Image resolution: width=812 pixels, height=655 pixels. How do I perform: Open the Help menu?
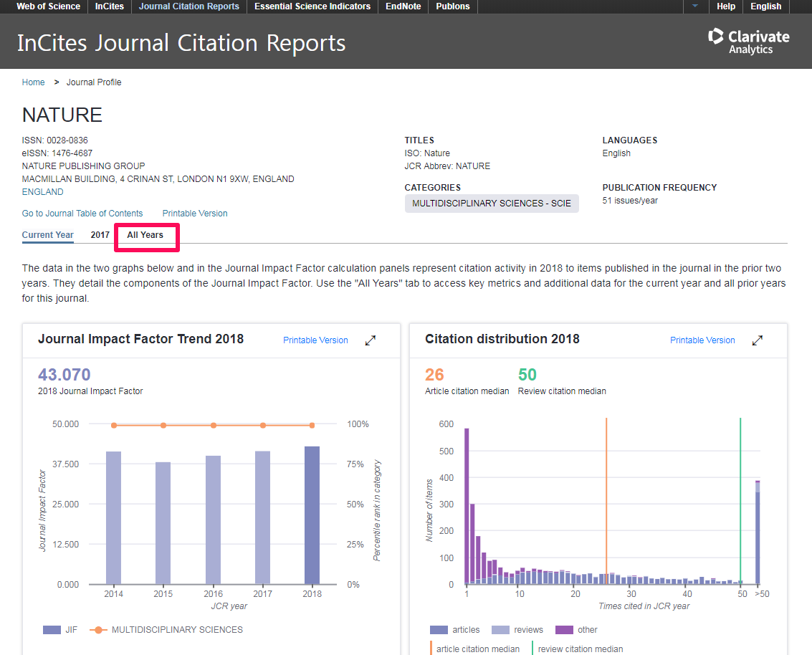point(725,6)
